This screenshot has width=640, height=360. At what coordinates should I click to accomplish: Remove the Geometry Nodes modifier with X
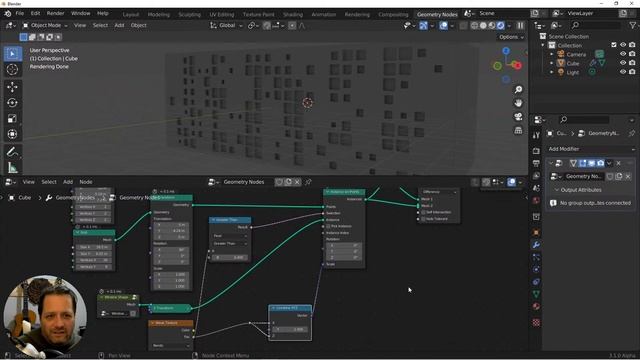(619, 163)
